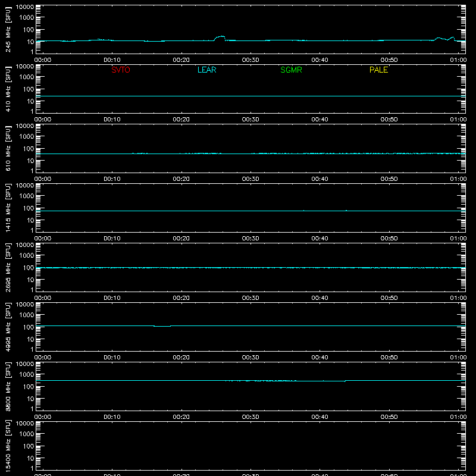476x476 pixels.
Task: Click the 01:00 tick label under the 4995 MHz panel
Action: click(458, 358)
